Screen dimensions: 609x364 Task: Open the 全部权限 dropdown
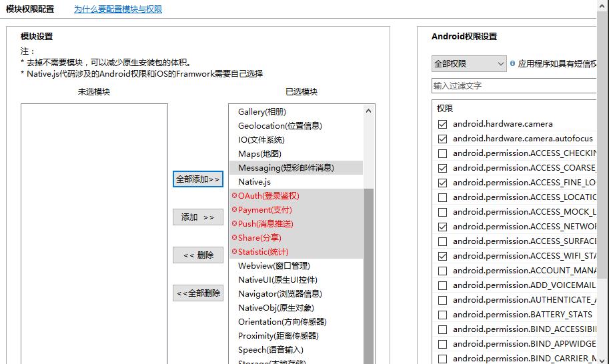click(x=469, y=63)
